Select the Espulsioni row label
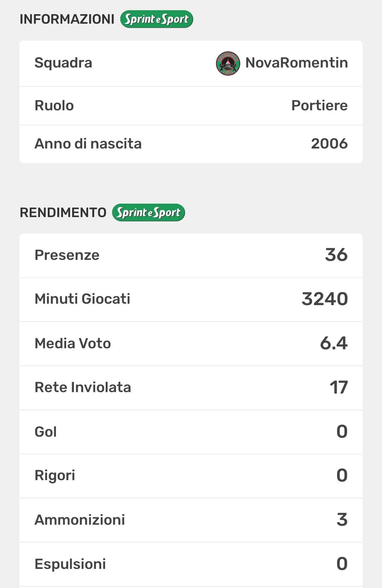This screenshot has height=588, width=382. [70, 564]
